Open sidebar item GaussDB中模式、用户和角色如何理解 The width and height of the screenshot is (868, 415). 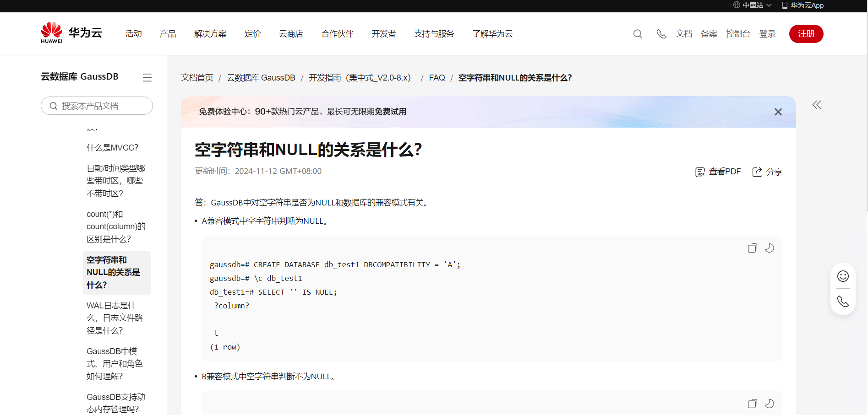coord(115,364)
